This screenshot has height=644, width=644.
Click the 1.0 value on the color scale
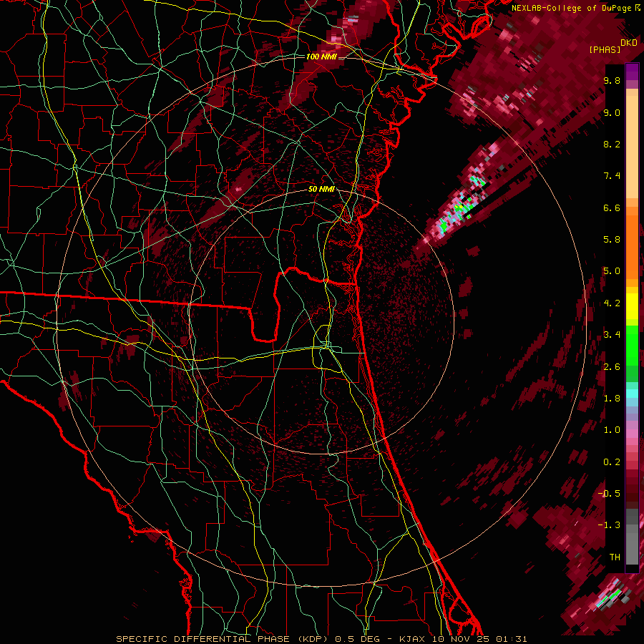point(612,429)
